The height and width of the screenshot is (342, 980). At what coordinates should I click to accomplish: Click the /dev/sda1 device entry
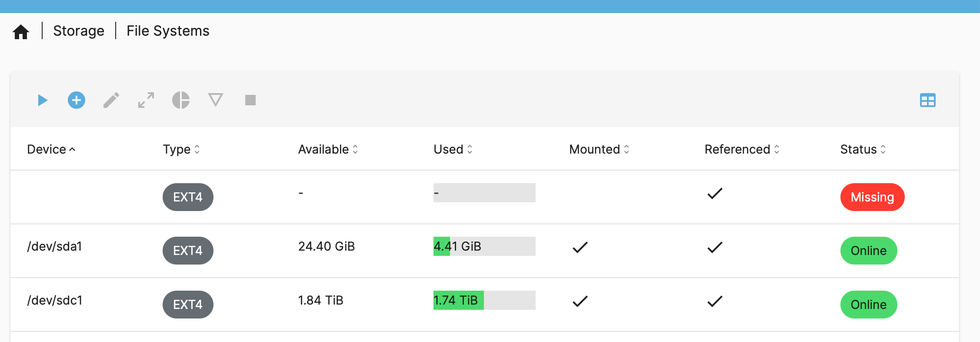pyautogui.click(x=55, y=247)
